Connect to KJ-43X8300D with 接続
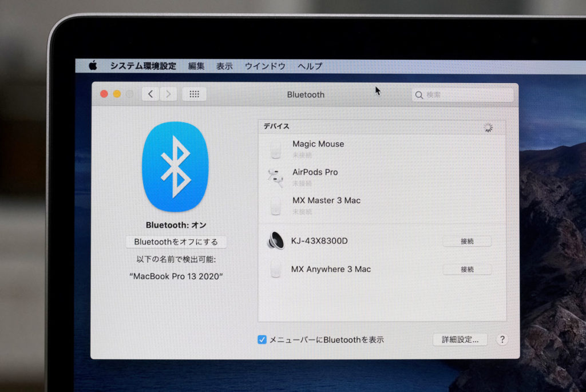The width and height of the screenshot is (586, 392). (467, 241)
